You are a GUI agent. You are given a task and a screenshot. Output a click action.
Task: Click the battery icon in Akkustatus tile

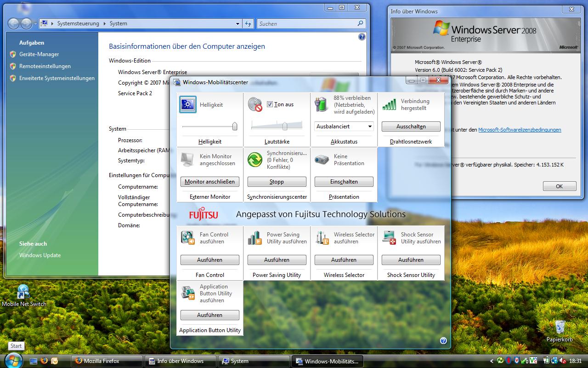coord(322,104)
